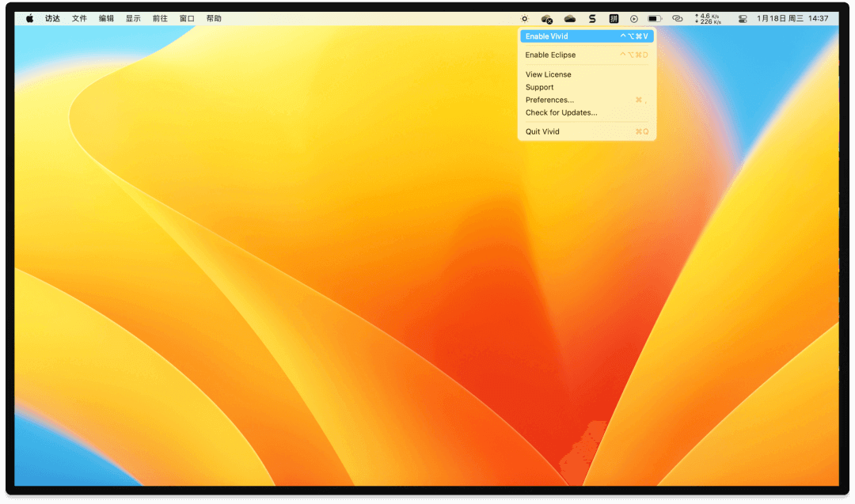Click the S-shaped menu bar icon

[591, 18]
